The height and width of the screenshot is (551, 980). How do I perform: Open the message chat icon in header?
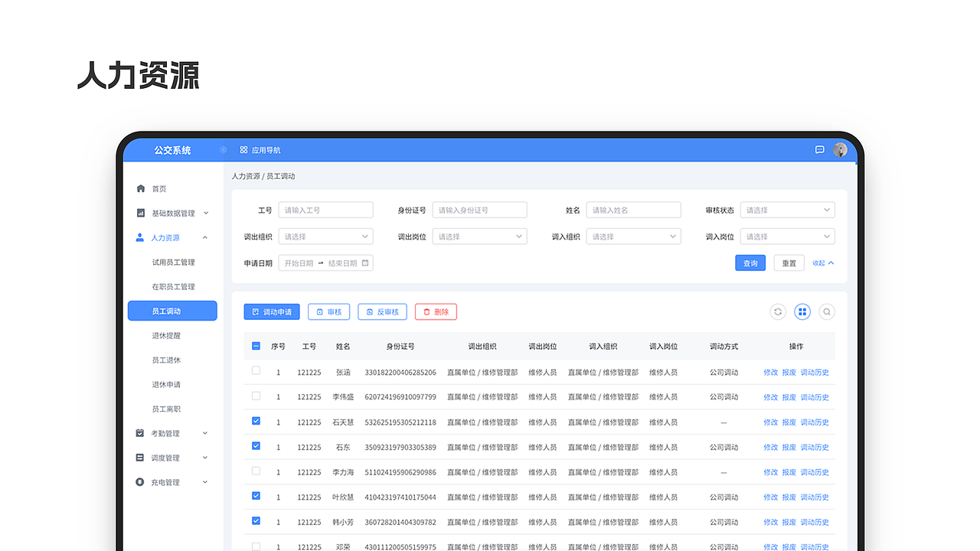coord(819,150)
